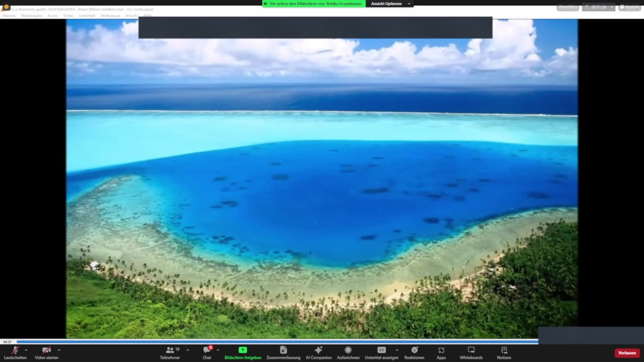Screen dimensions: 644x362
Task: Open the Ansicht Optionen dropdown
Action: click(x=390, y=4)
